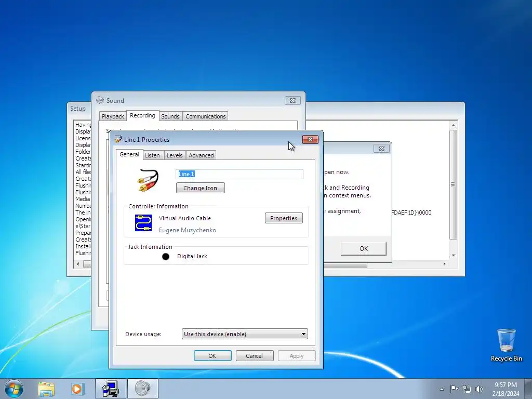This screenshot has width=532, height=399.
Task: Click the grayed Apply button
Action: (x=297, y=355)
